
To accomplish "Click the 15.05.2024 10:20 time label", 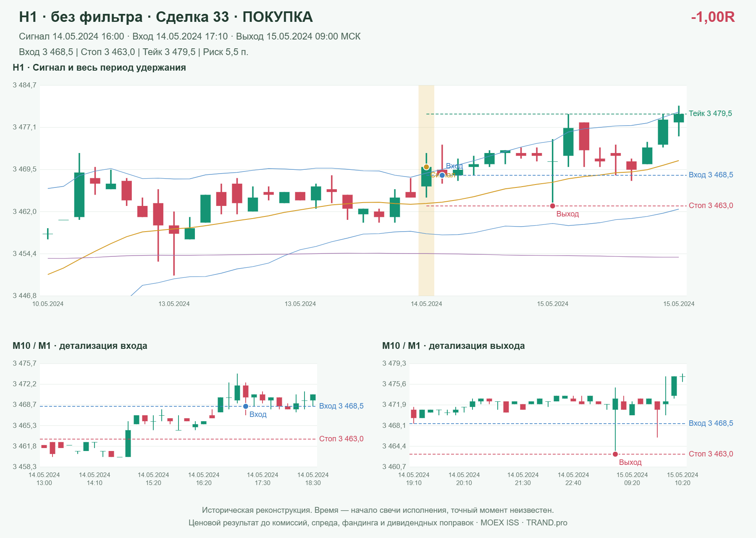I will [x=682, y=479].
